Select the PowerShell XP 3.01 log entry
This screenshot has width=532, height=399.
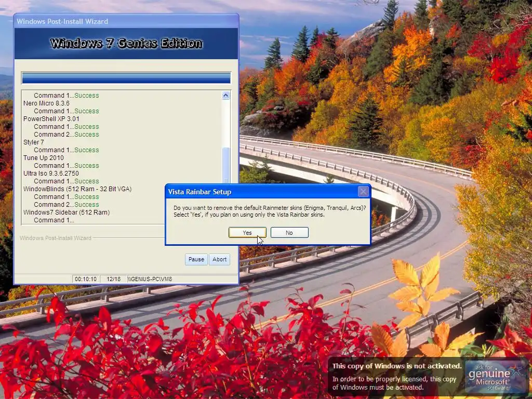[51, 119]
